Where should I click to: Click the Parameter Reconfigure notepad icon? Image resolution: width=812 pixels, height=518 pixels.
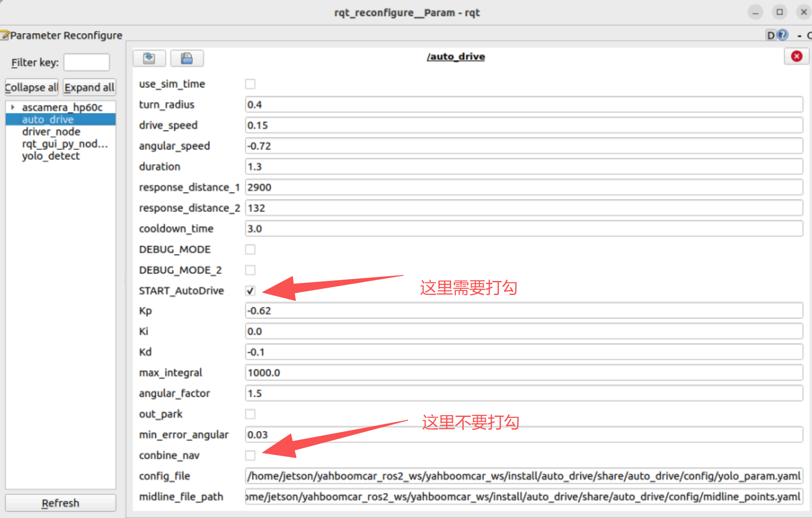tap(5, 35)
